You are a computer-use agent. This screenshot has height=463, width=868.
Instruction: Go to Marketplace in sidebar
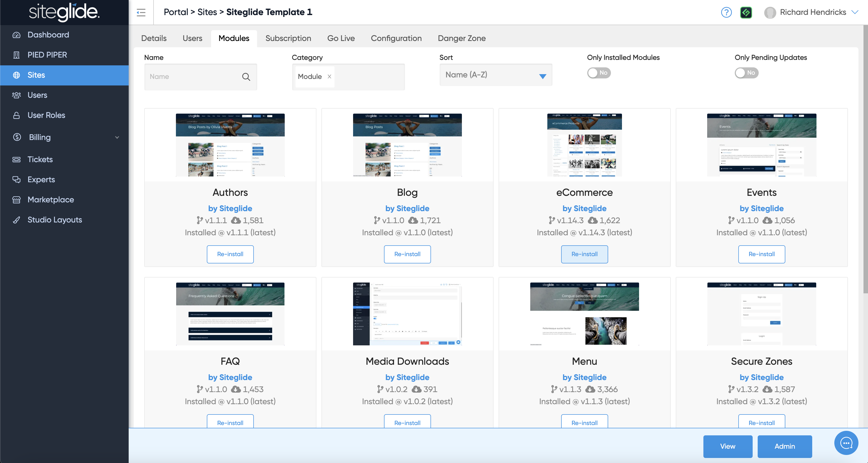51,200
